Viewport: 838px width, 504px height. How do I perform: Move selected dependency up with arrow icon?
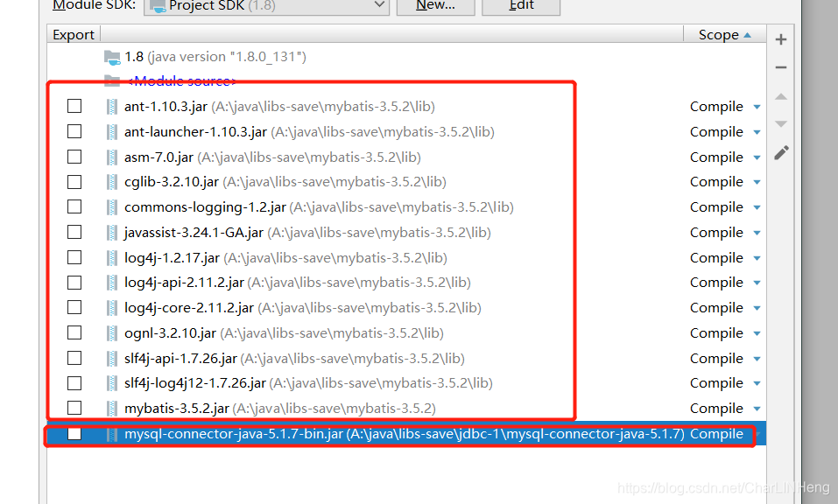781,96
